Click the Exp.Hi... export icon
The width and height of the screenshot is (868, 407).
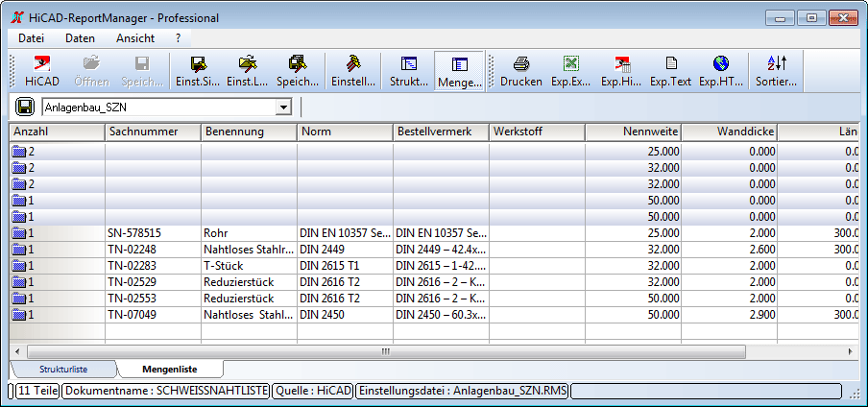click(x=621, y=63)
